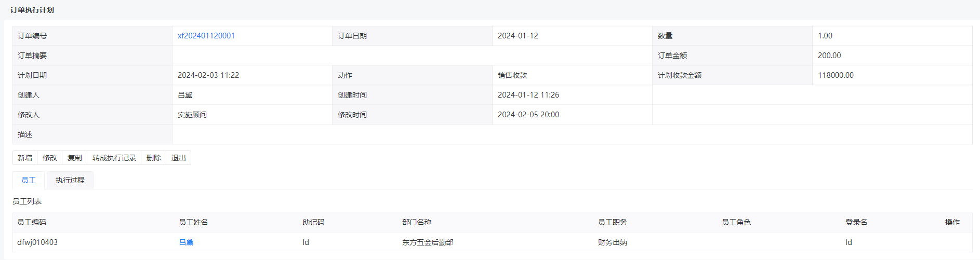
Task: Open order number link xf202401120001
Action: point(206,36)
